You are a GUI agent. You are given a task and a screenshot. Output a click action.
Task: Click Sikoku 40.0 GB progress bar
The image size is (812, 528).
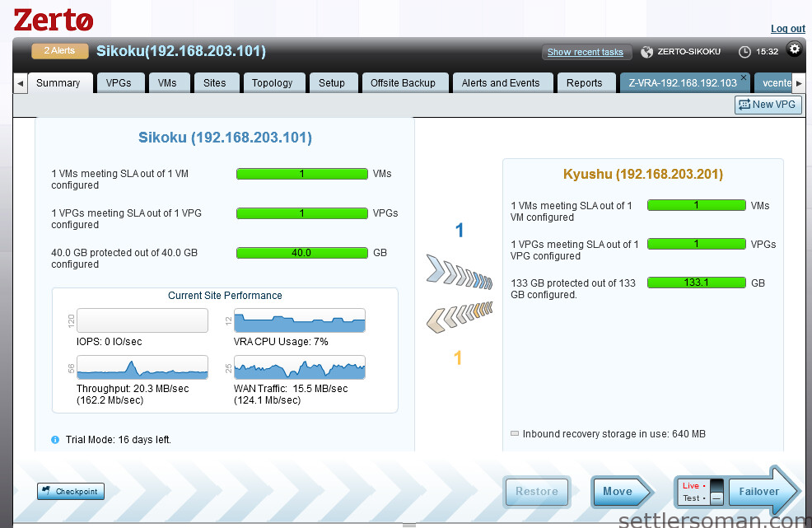(x=302, y=253)
